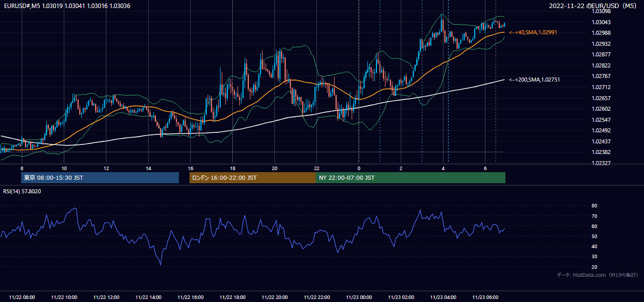
Task: Click price axis value 1.02547
Action: pos(602,120)
